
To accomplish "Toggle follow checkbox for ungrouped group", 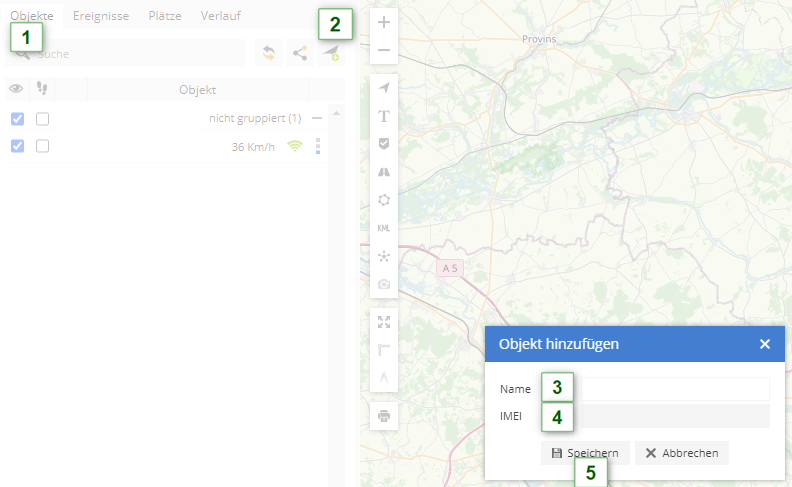I will (43, 119).
